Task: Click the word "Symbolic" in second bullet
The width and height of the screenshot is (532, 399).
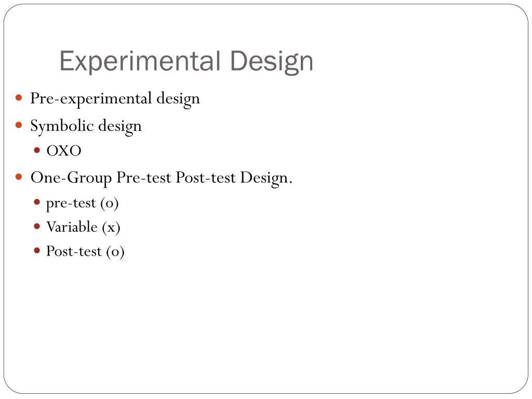Action: pyautogui.click(x=62, y=127)
